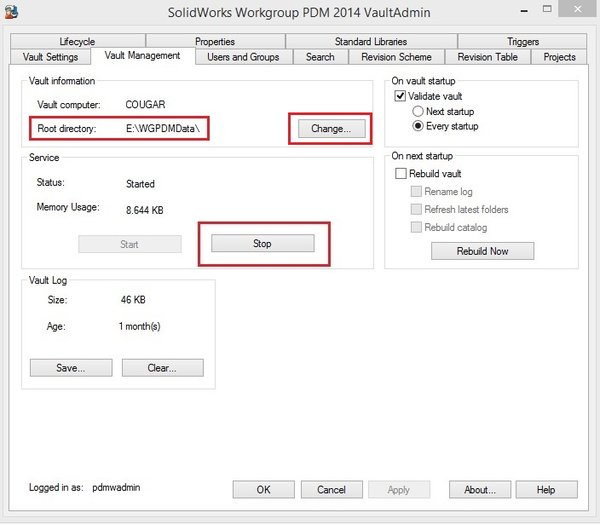This screenshot has height=524, width=600.
Task: Switch to the Search tab
Action: pos(320,57)
